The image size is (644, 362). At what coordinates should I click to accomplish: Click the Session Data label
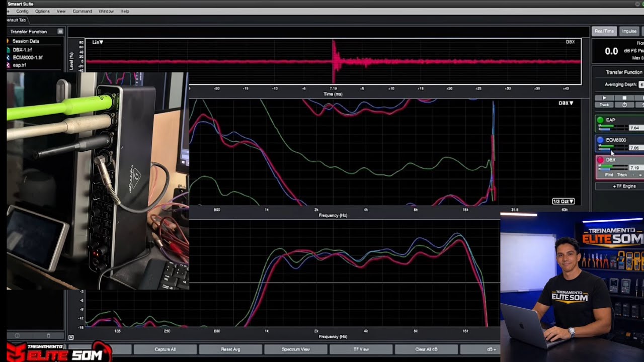coord(26,41)
